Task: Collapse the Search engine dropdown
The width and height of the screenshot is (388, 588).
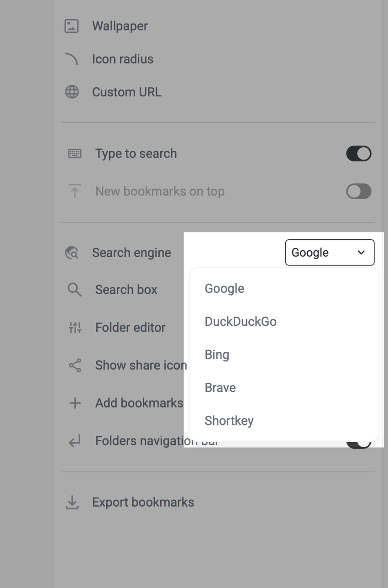Action: pyautogui.click(x=330, y=253)
